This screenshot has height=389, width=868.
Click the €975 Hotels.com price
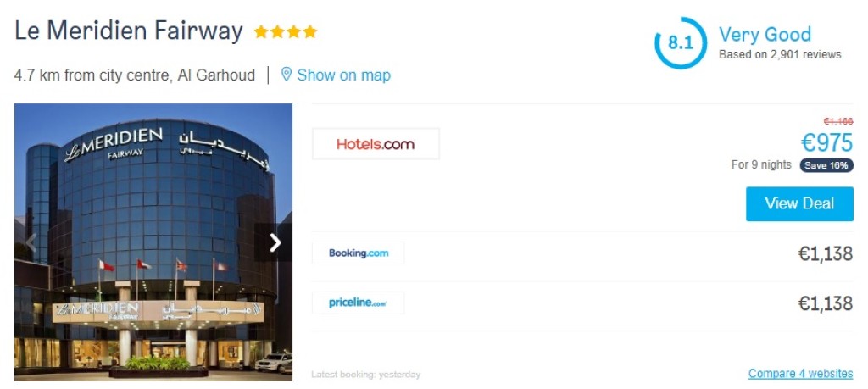pyautogui.click(x=827, y=143)
